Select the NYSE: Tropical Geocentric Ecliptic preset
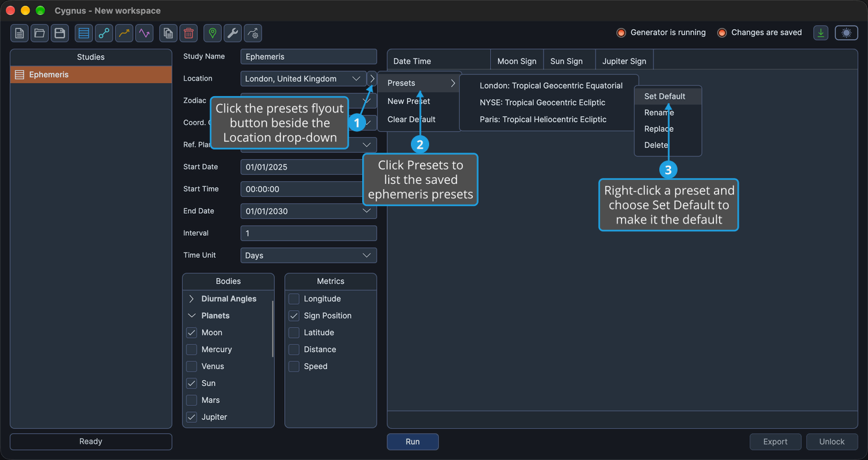The image size is (868, 460). click(x=542, y=103)
